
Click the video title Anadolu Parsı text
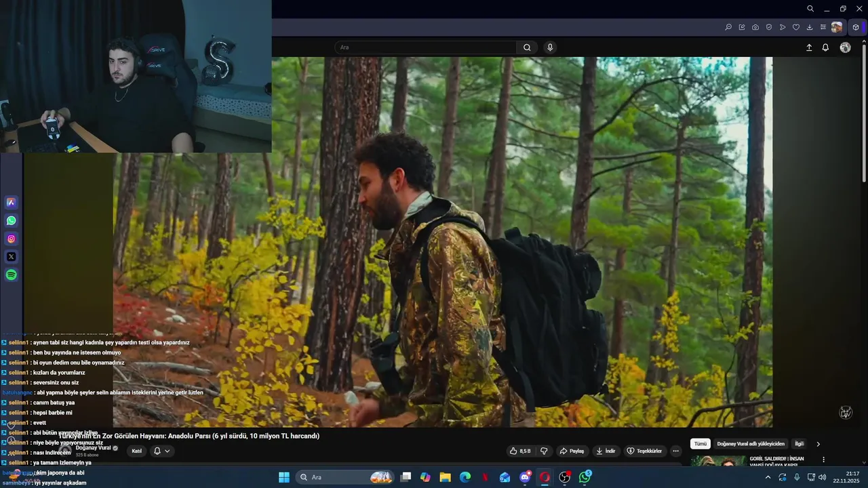(x=189, y=436)
